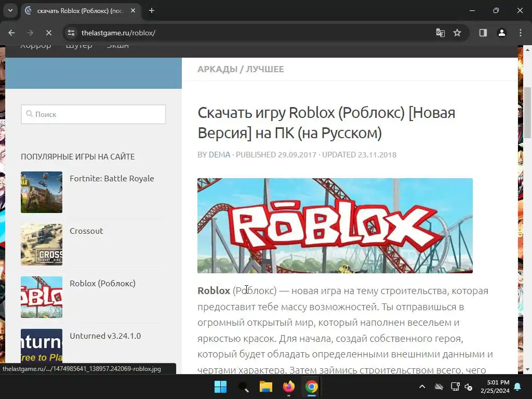Open the Crossout game link
Image resolution: width=532 pixels, height=399 pixels.
click(x=86, y=231)
